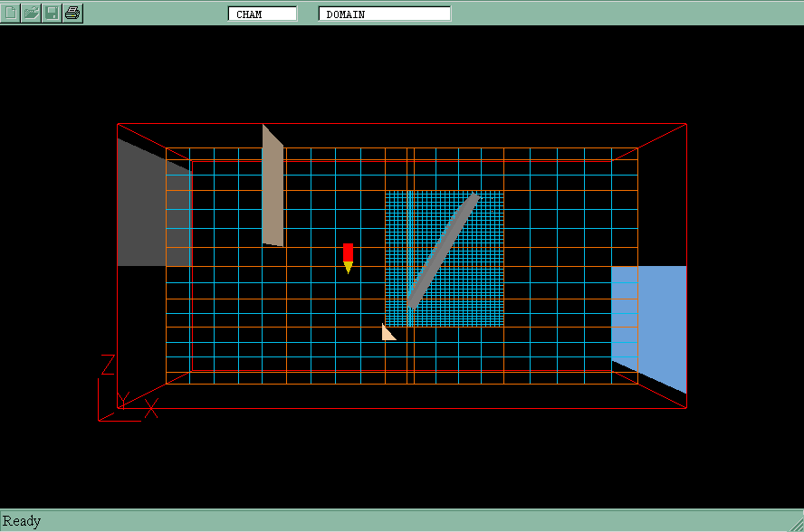This screenshot has height=532, width=804.
Task: Click the Open file folder icon
Action: tap(32, 13)
